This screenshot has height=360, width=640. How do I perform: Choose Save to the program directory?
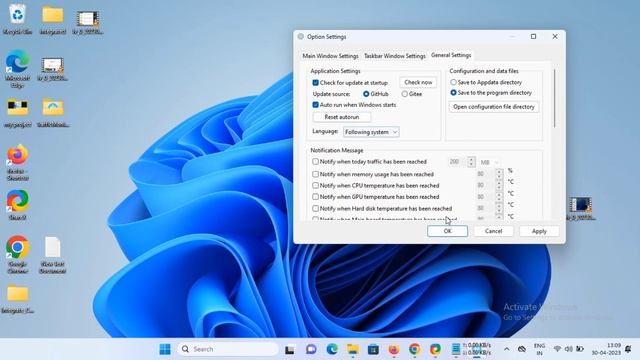(453, 93)
